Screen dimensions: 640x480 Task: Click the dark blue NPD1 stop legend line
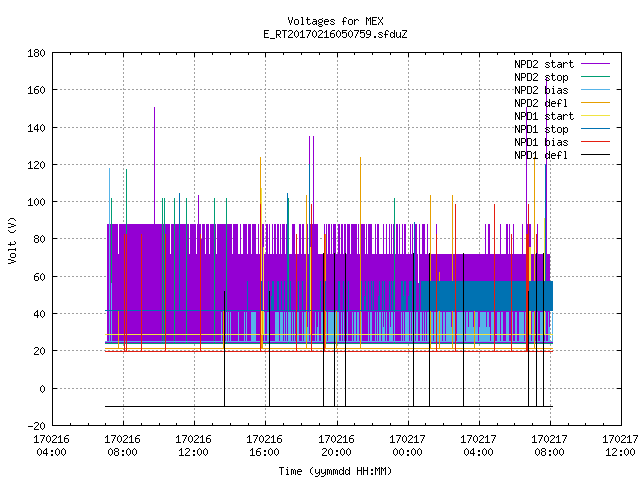595,129
